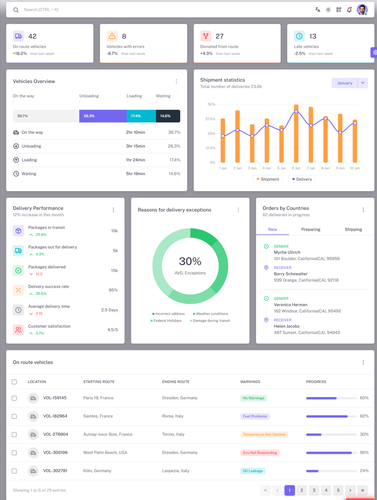Jump to last page double arrow
This screenshot has height=500, width=377.
362,490
